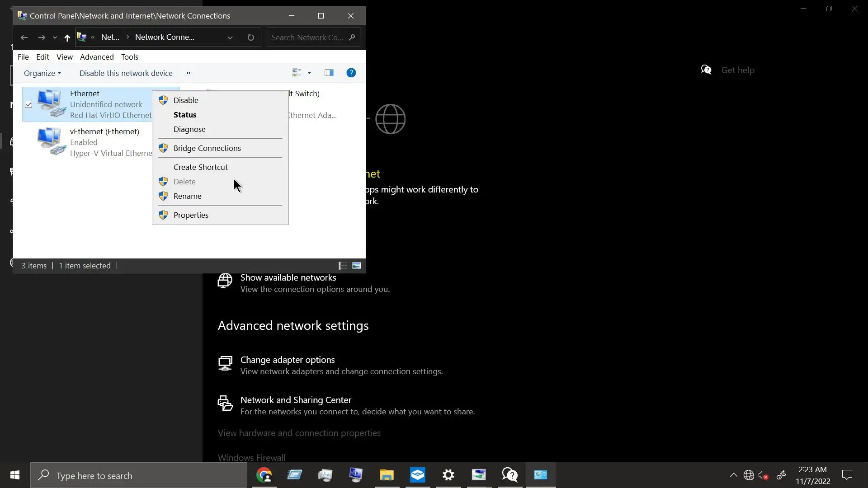The height and width of the screenshot is (488, 868).
Task: Open Settings gear in taskbar
Action: pos(448,475)
